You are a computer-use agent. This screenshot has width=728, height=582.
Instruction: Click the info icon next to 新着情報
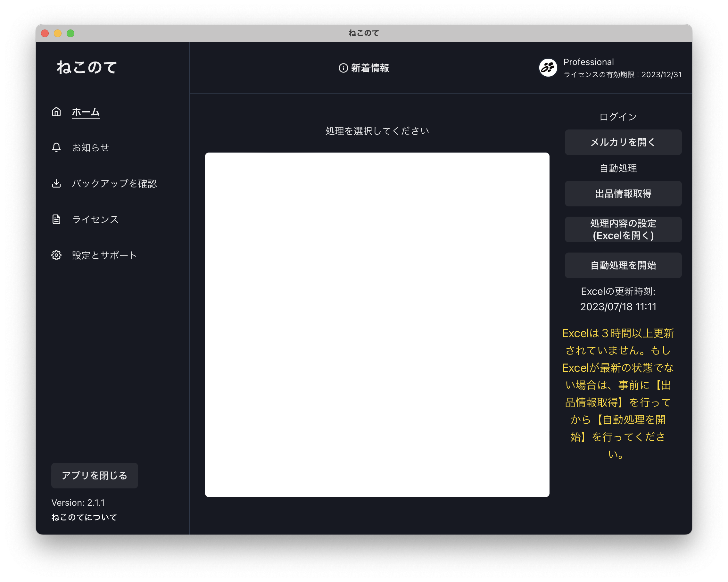pyautogui.click(x=343, y=68)
